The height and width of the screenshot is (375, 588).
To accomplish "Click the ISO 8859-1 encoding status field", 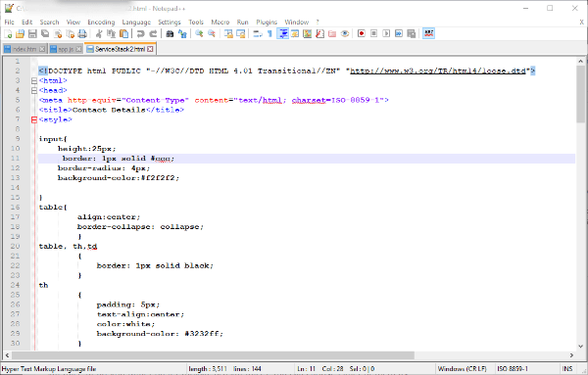I will 513,369.
